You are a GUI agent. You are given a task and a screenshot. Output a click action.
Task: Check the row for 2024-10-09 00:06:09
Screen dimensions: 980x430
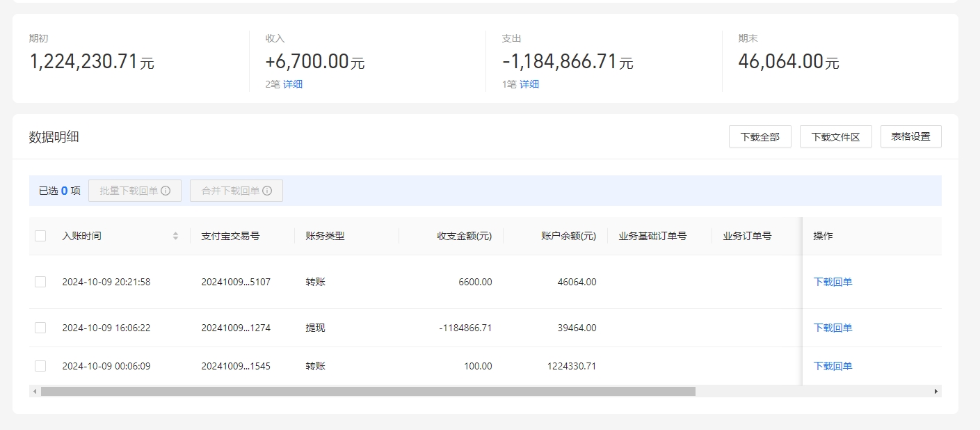(x=40, y=366)
